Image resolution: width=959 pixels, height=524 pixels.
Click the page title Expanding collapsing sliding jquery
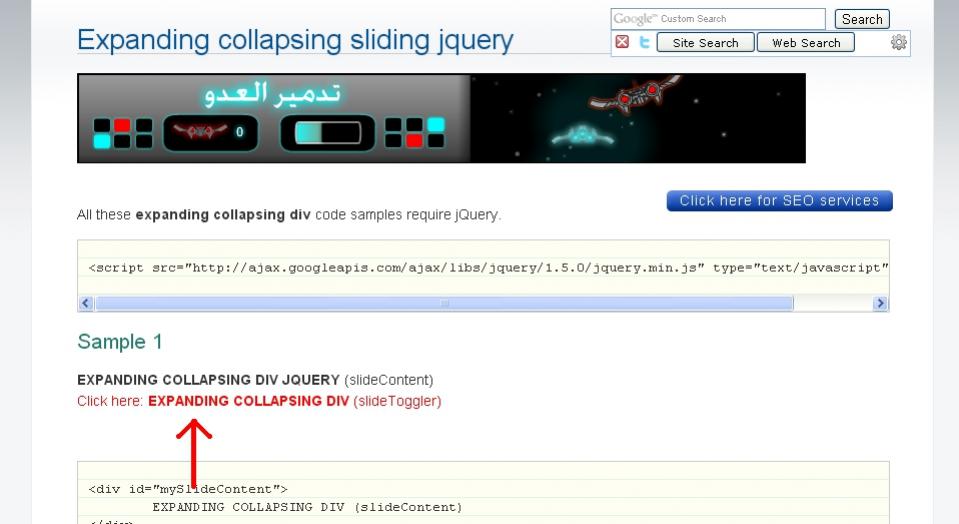click(x=295, y=40)
